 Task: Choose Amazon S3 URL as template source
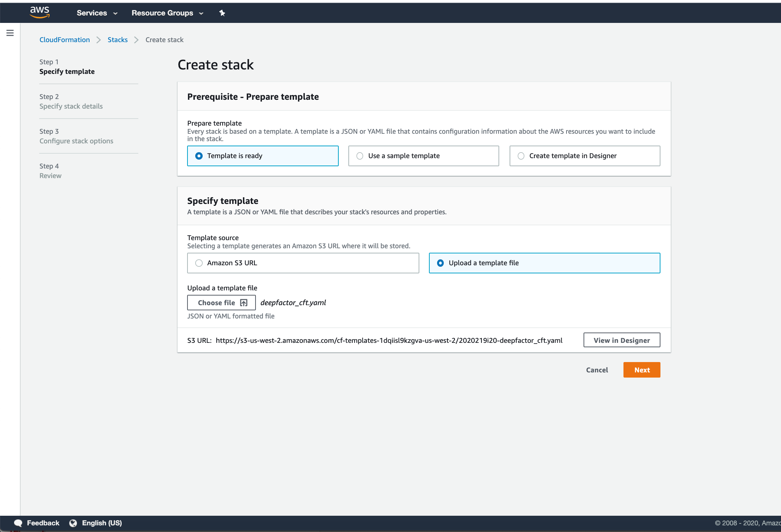[303, 263]
